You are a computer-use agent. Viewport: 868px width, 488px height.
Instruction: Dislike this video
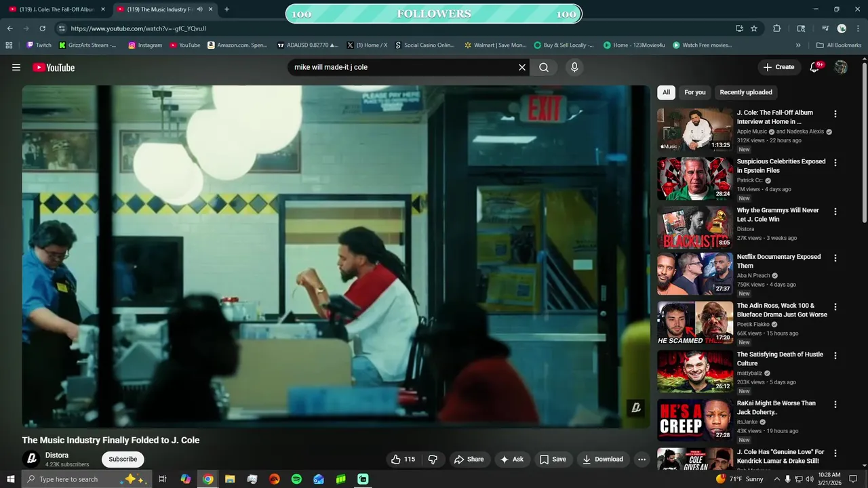(x=433, y=459)
